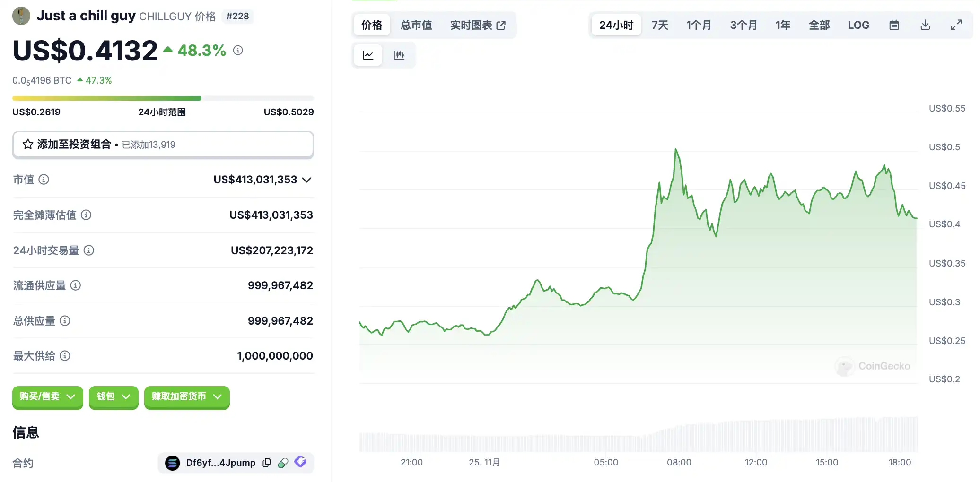Click the US$0.2619 range low value

36,112
